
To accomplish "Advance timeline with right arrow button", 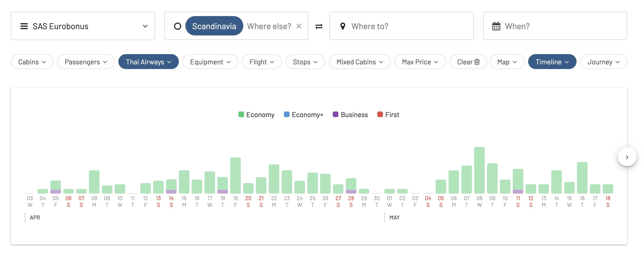I will point(627,157).
